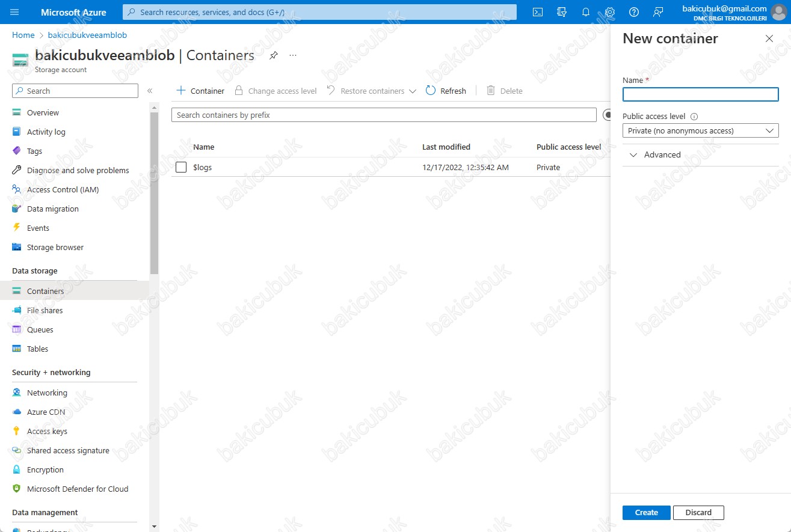Click the Microsoft Azure logo text
This screenshot has height=532, width=791.
pos(73,12)
